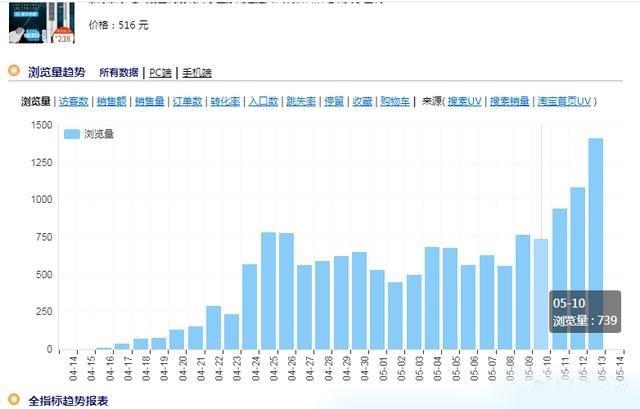The image size is (640, 409).
Task: Toggle the 浏览量 legend swatch
Action: [72, 134]
